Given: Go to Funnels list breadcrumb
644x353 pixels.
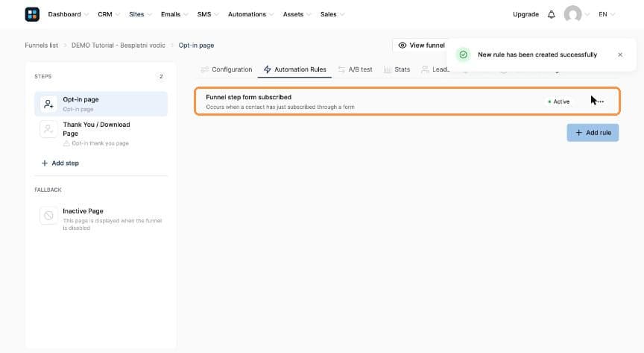Looking at the screenshot, I should 42,46.
